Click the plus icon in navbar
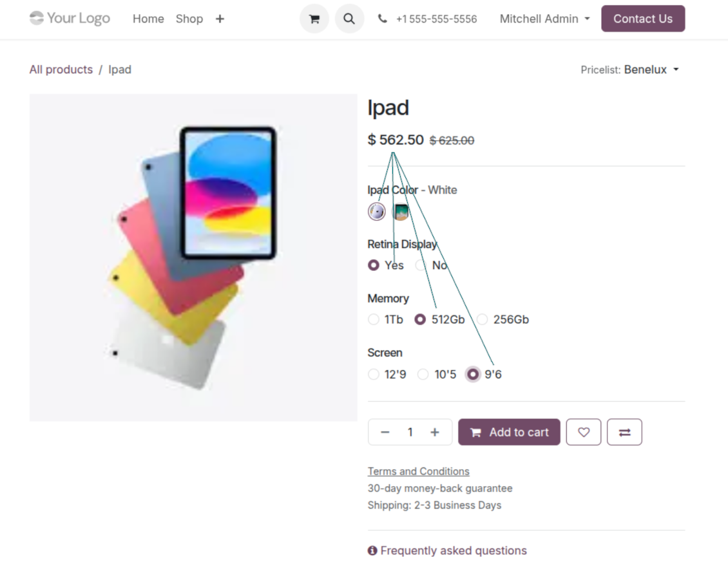728x571 pixels. tap(220, 19)
